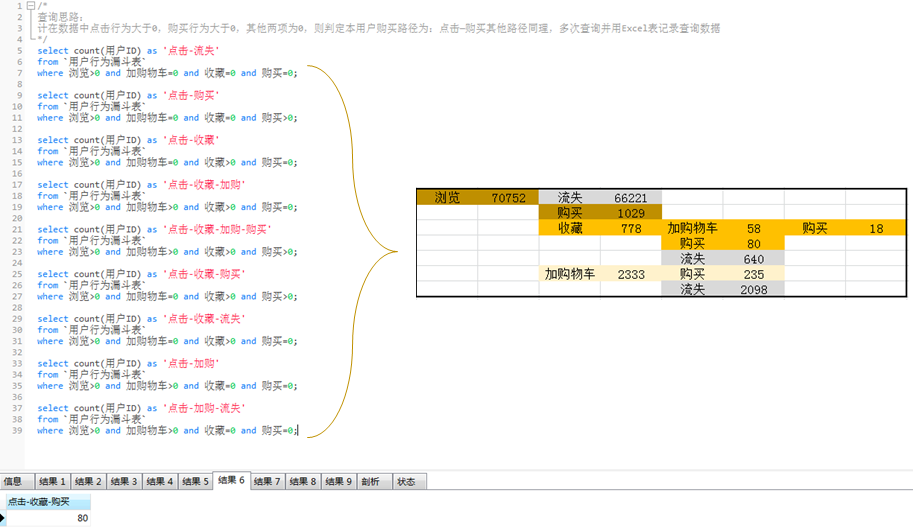The image size is (913, 531).
Task: Click the 加购物车 cell next to 2333
Action: pyautogui.click(x=570, y=274)
